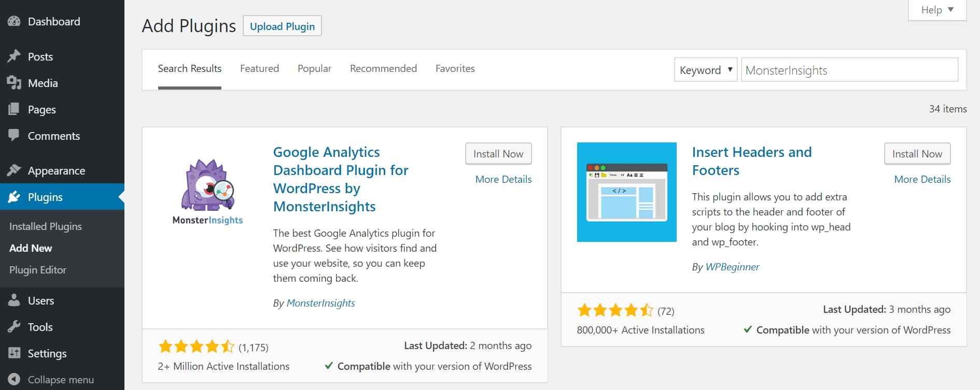Click Last Updated 3 months ago text
Image resolution: width=980 pixels, height=390 pixels.
coord(887,309)
